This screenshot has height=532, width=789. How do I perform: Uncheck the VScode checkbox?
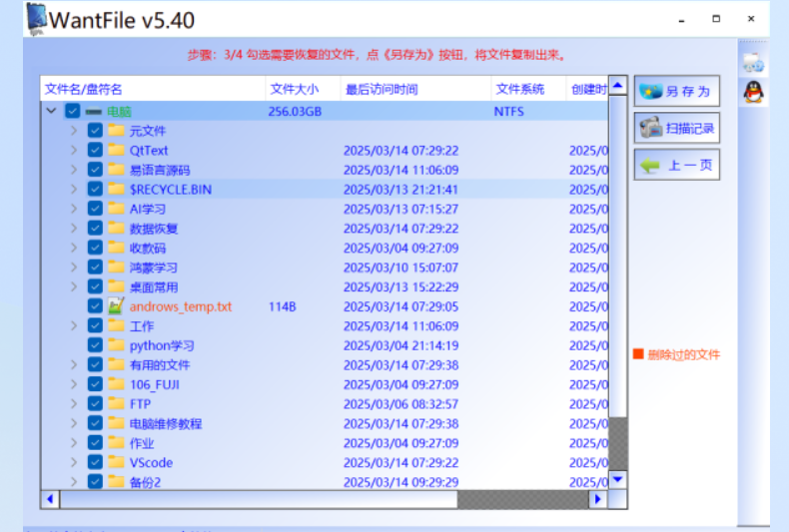point(95,462)
